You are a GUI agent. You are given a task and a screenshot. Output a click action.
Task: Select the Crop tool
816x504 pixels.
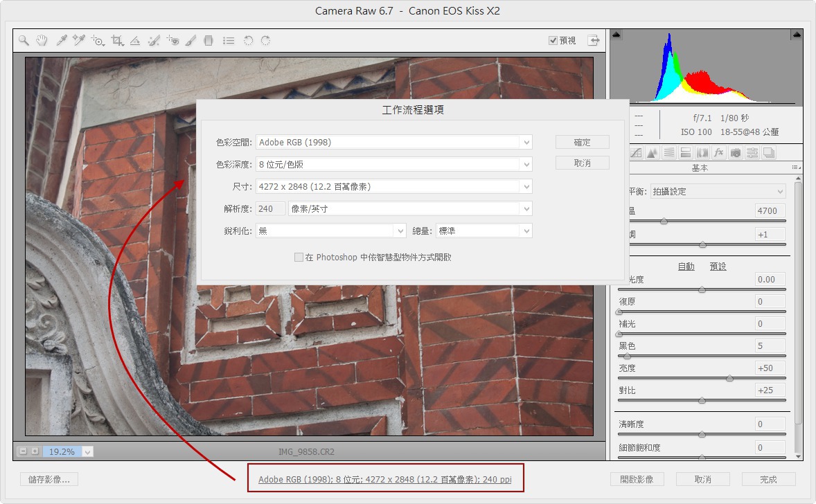tap(117, 40)
